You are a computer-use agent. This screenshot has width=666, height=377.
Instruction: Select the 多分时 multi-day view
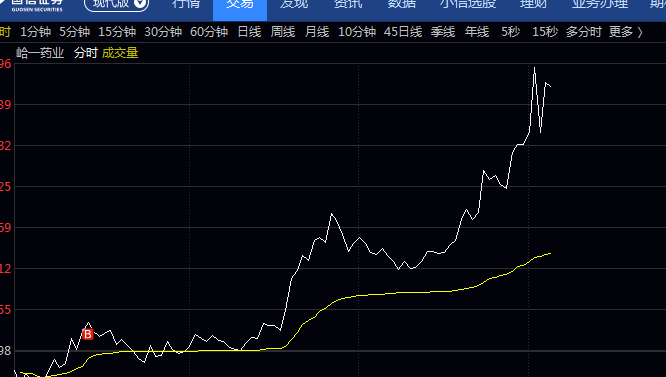[x=584, y=32]
